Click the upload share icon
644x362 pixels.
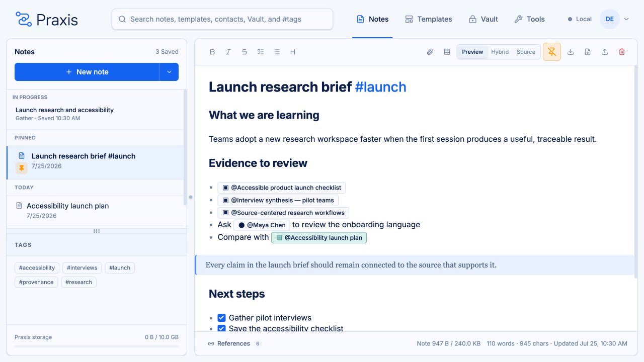pyautogui.click(x=605, y=52)
